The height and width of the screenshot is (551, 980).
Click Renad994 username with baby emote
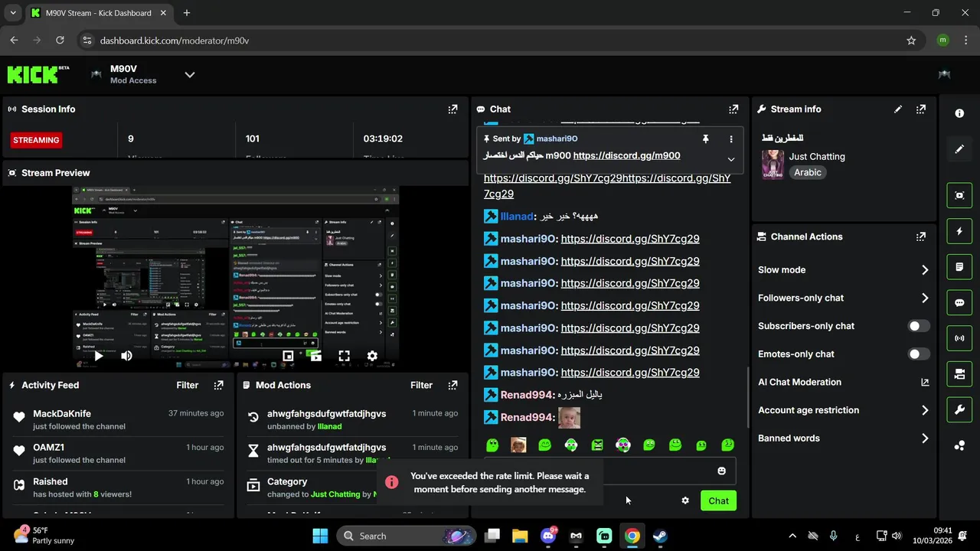pyautogui.click(x=527, y=418)
